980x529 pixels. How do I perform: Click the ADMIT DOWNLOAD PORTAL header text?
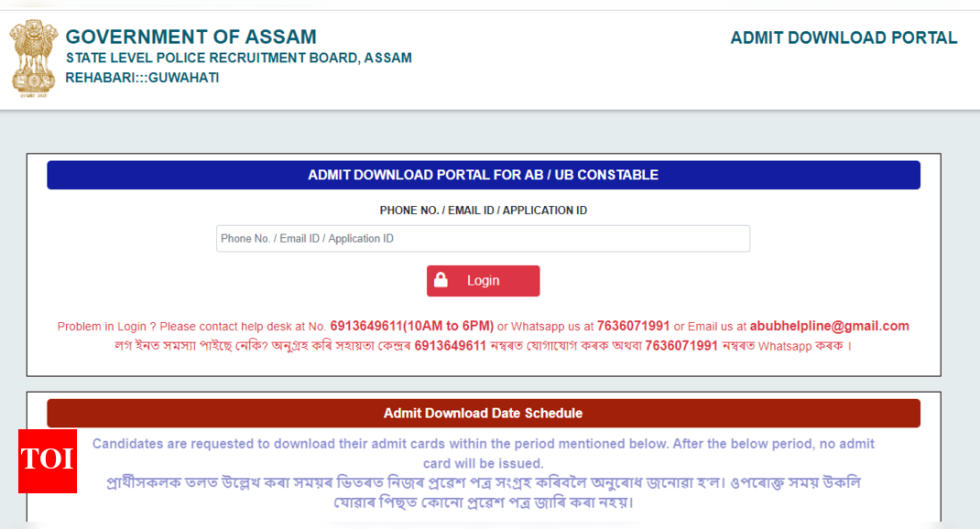click(844, 38)
